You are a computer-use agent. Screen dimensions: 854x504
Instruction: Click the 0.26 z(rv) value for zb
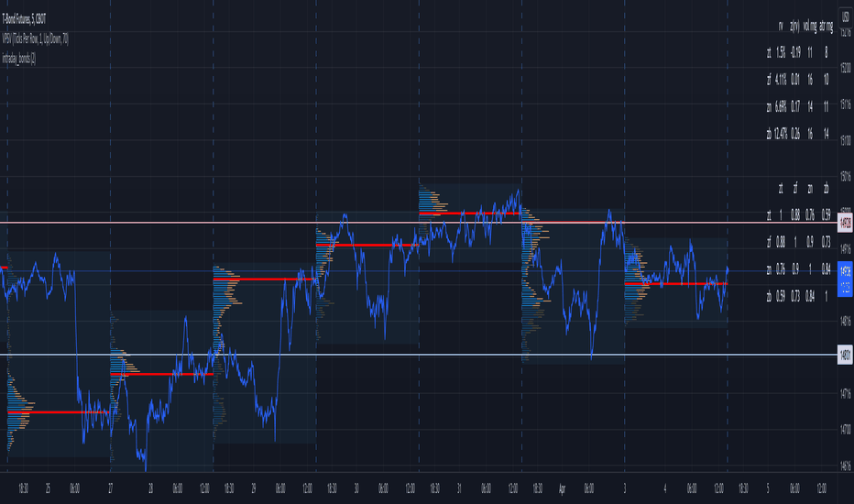(795, 134)
